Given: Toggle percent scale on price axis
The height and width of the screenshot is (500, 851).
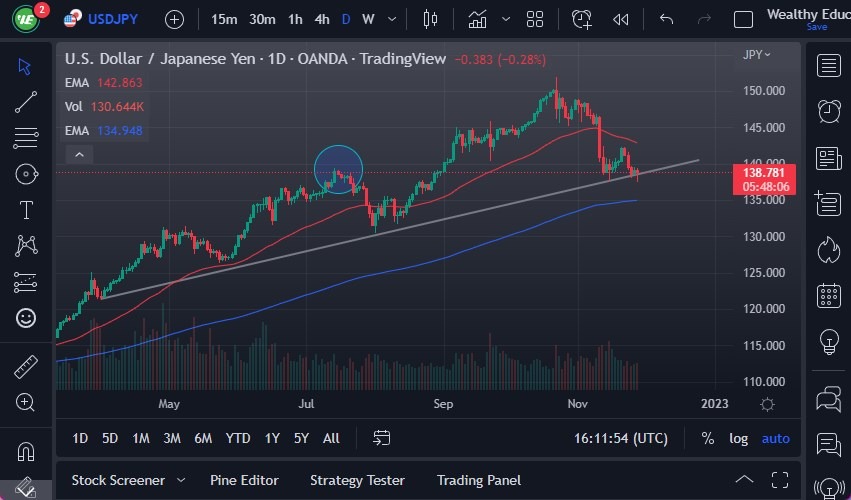Looking at the screenshot, I should pyautogui.click(x=708, y=438).
